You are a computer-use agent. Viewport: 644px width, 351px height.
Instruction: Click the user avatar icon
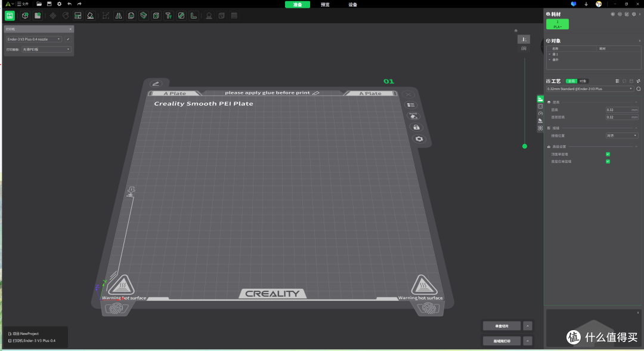pyautogui.click(x=599, y=4)
